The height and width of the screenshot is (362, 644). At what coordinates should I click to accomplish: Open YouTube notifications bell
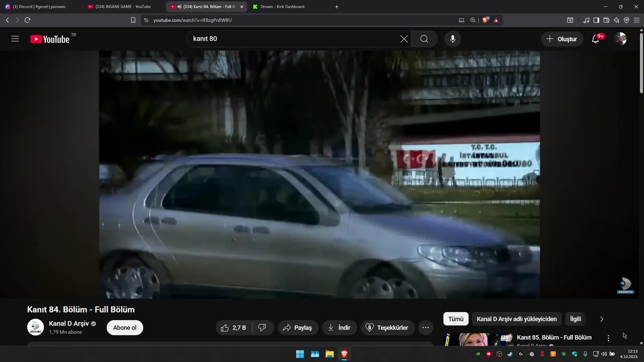click(596, 39)
